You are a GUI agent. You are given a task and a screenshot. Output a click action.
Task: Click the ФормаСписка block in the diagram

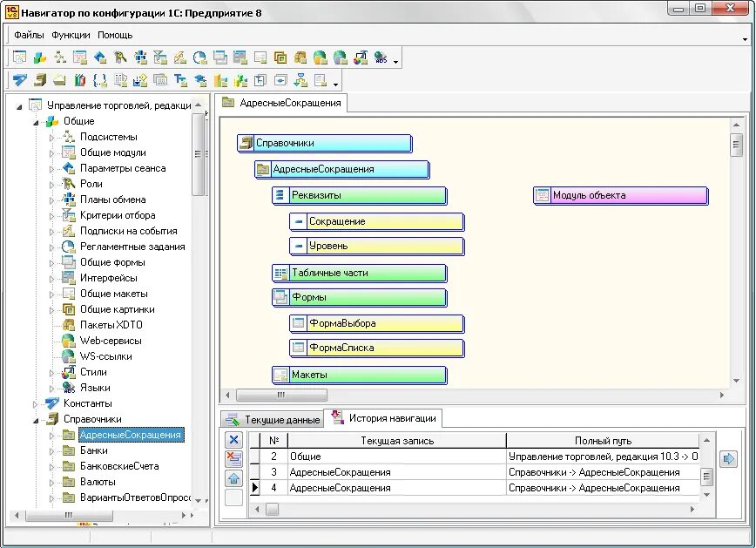(x=376, y=348)
